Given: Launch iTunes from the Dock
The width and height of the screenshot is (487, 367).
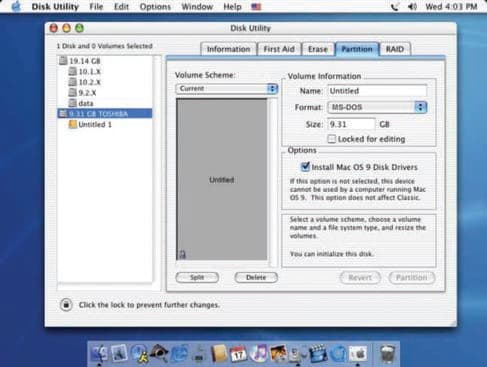Looking at the screenshot, I should 258,353.
